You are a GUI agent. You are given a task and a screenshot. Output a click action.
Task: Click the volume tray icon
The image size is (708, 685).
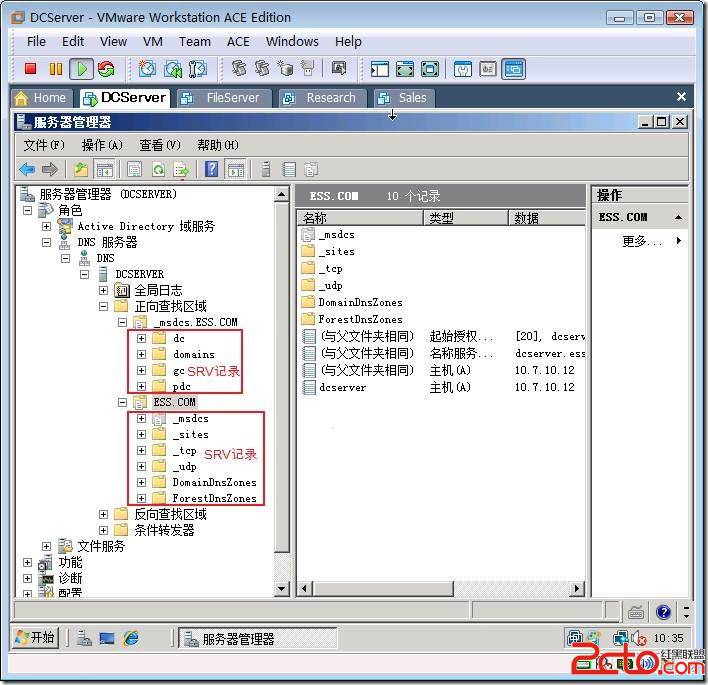point(638,638)
